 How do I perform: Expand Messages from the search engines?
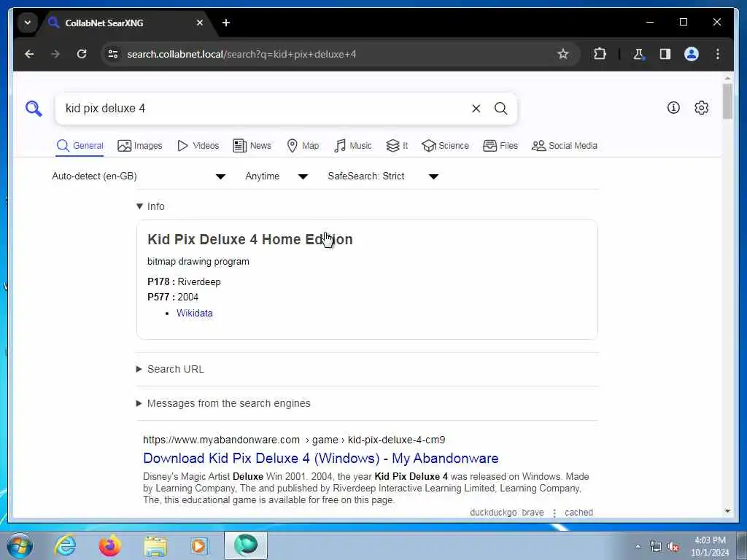tap(223, 403)
